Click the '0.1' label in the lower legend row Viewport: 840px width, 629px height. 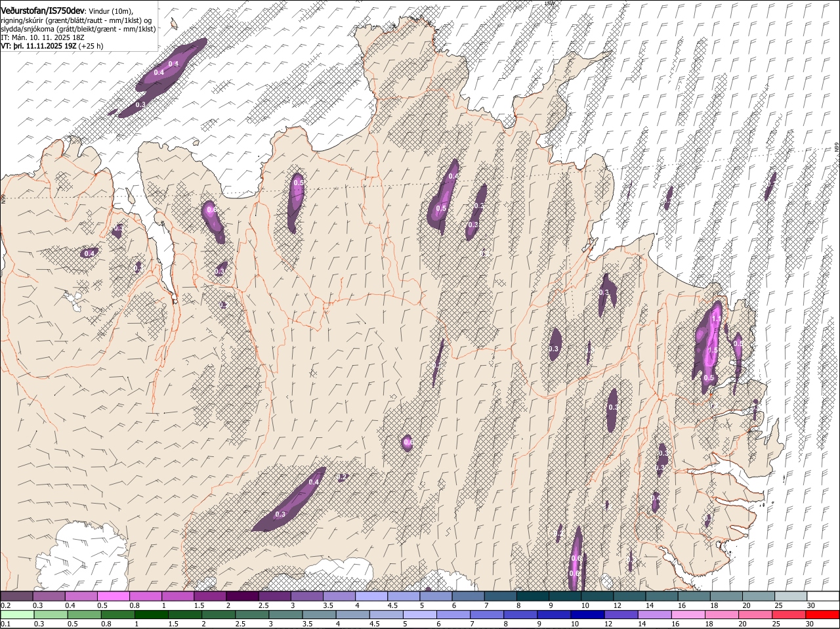click(6, 624)
